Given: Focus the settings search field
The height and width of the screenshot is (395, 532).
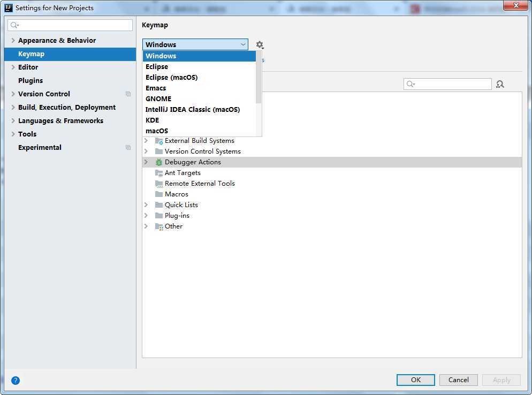Looking at the screenshot, I should click(70, 25).
